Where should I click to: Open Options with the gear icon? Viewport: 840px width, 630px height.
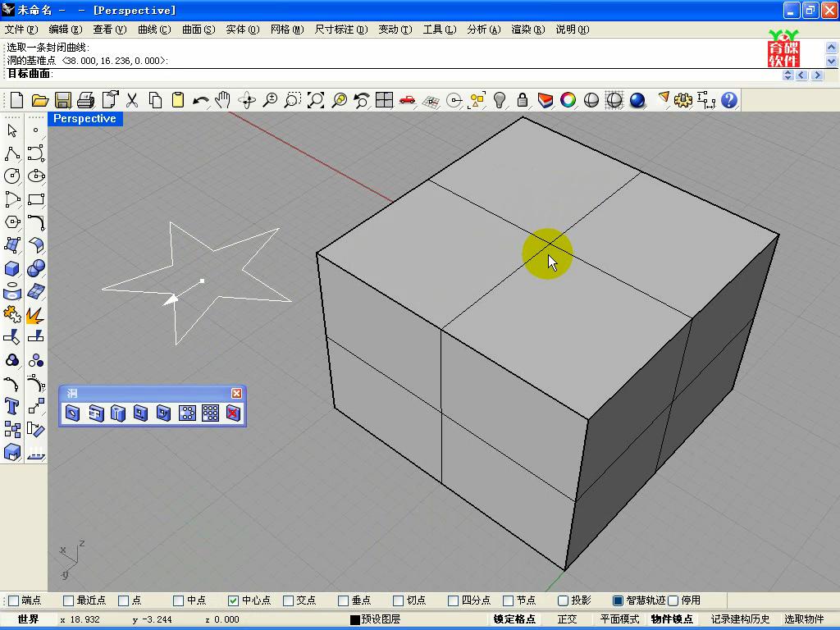pos(683,100)
